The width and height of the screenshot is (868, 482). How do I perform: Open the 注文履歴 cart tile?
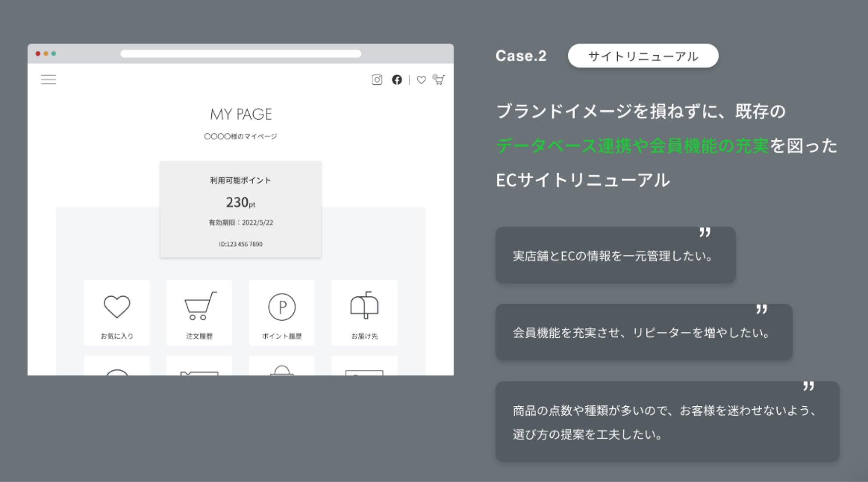coord(199,313)
